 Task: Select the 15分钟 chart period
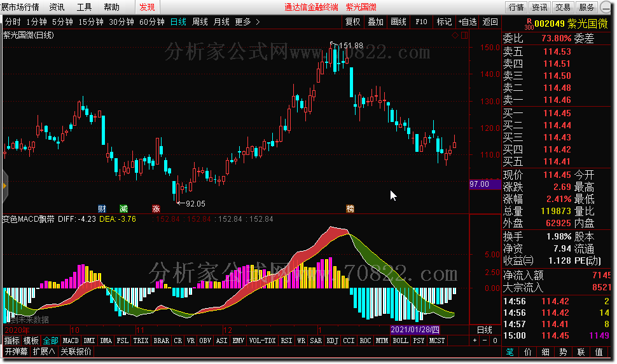click(x=91, y=22)
